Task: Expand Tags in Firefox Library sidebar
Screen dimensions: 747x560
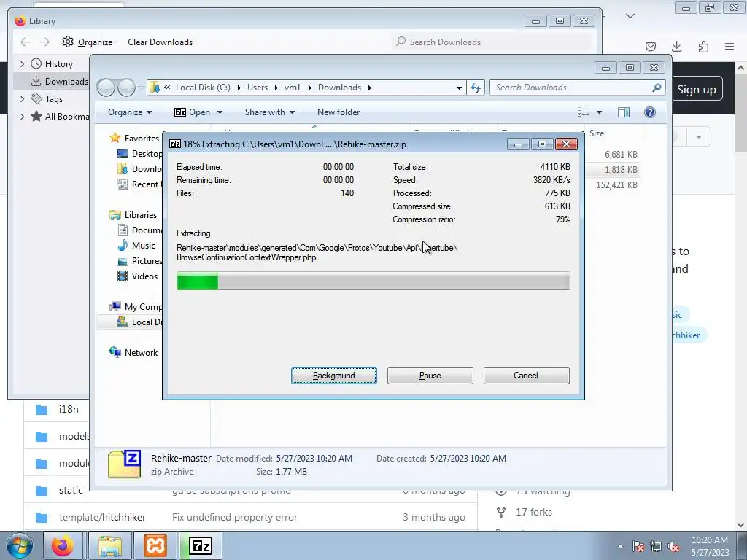Action: click(x=23, y=99)
